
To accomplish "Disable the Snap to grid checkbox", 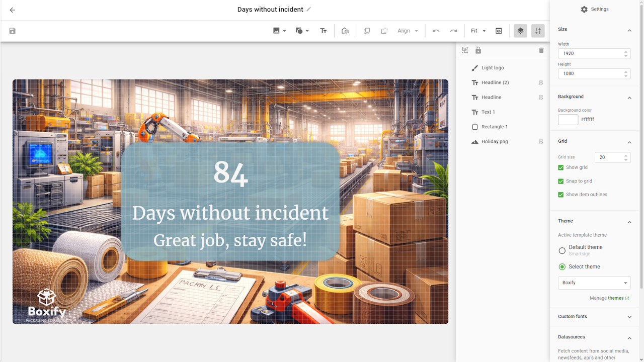I will tap(561, 181).
